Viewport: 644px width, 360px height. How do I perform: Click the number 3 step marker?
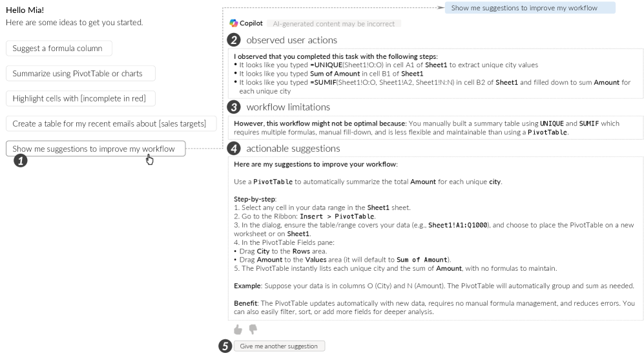234,107
